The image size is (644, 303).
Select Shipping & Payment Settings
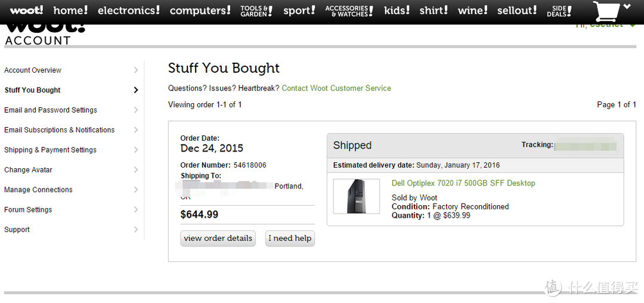[50, 150]
